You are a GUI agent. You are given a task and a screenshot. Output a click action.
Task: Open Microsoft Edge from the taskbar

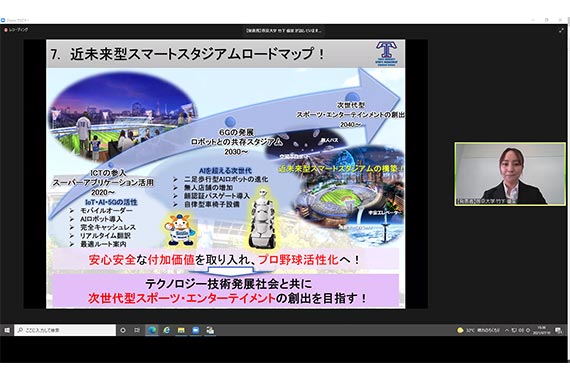click(x=152, y=330)
